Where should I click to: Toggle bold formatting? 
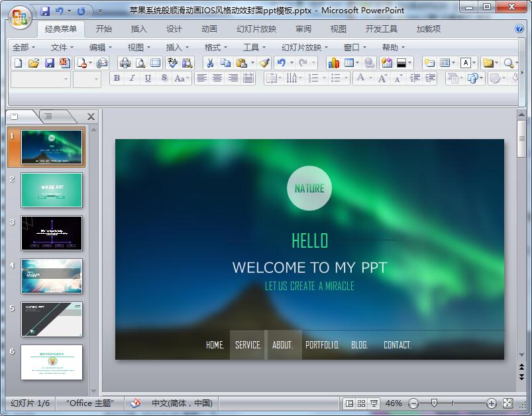coord(117,78)
